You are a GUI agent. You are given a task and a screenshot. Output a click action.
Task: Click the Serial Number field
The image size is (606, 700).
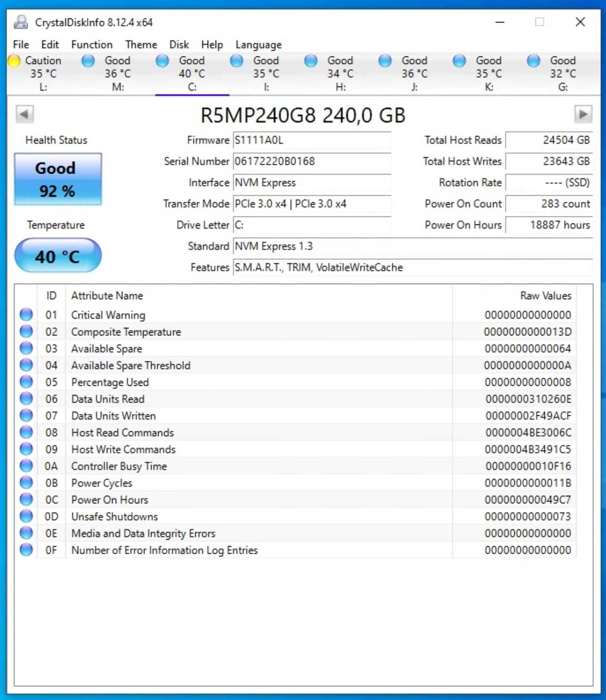312,161
